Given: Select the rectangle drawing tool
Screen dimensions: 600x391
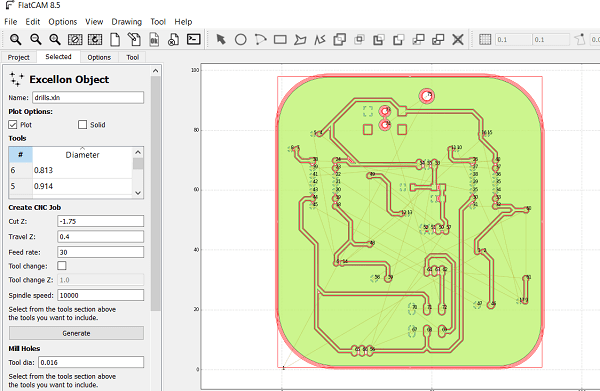Looking at the screenshot, I should tap(280, 39).
